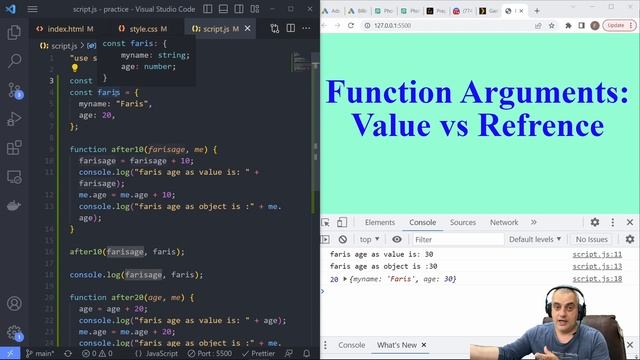Open the Run and Debug view
Screen dimensions: 640x360
14,119
